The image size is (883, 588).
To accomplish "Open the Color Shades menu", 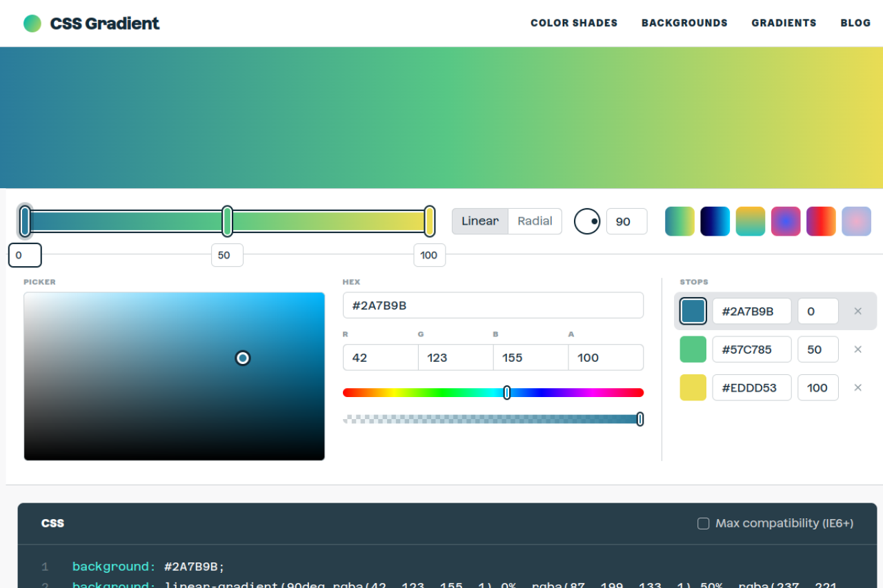I will (574, 23).
